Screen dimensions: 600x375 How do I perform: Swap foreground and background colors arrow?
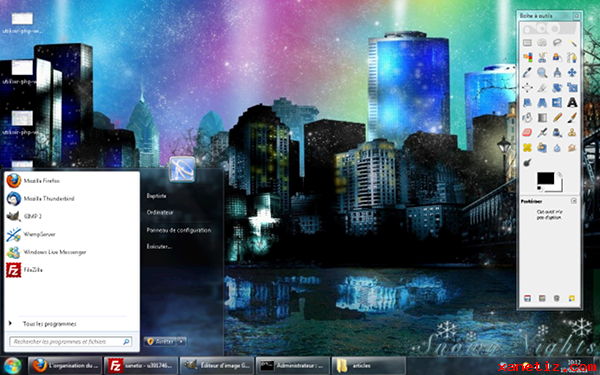[x=559, y=175]
